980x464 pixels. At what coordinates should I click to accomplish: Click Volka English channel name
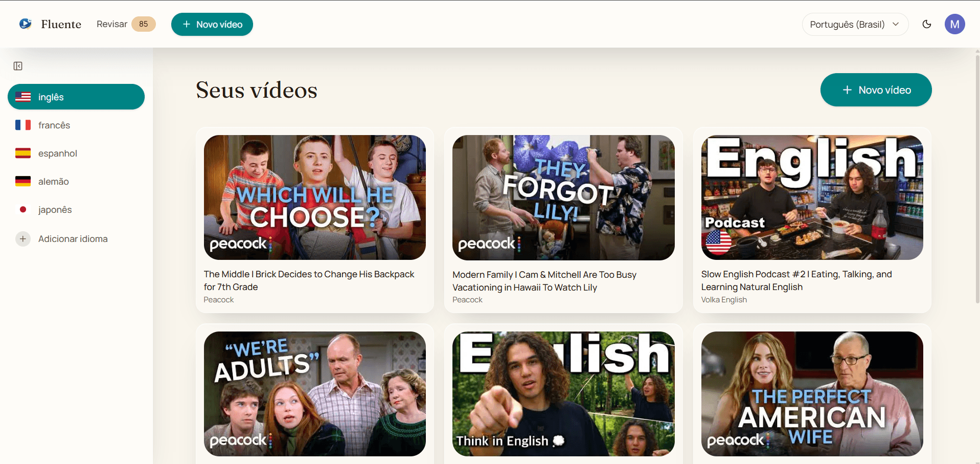coord(724,300)
